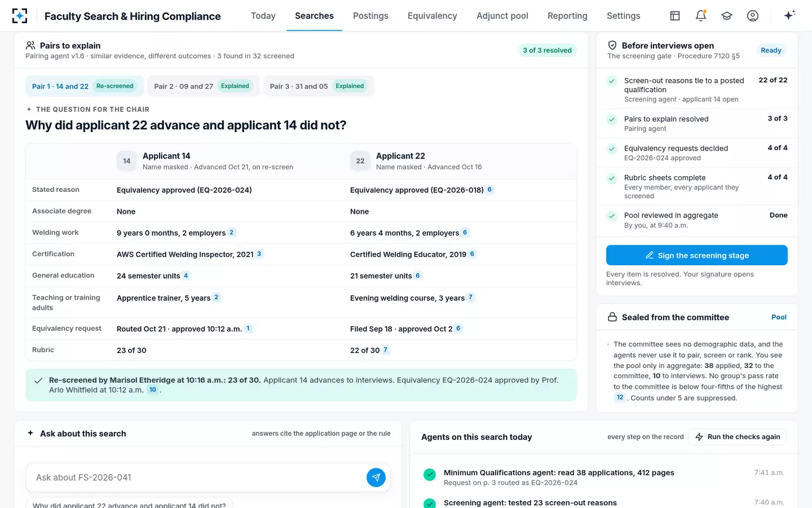Select the Searches tab
812x508 pixels.
pos(314,16)
